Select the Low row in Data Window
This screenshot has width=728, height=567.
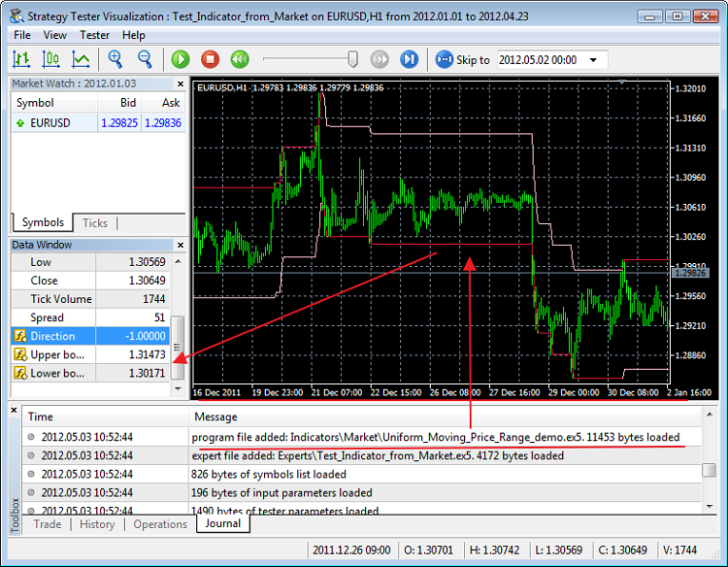[x=90, y=262]
